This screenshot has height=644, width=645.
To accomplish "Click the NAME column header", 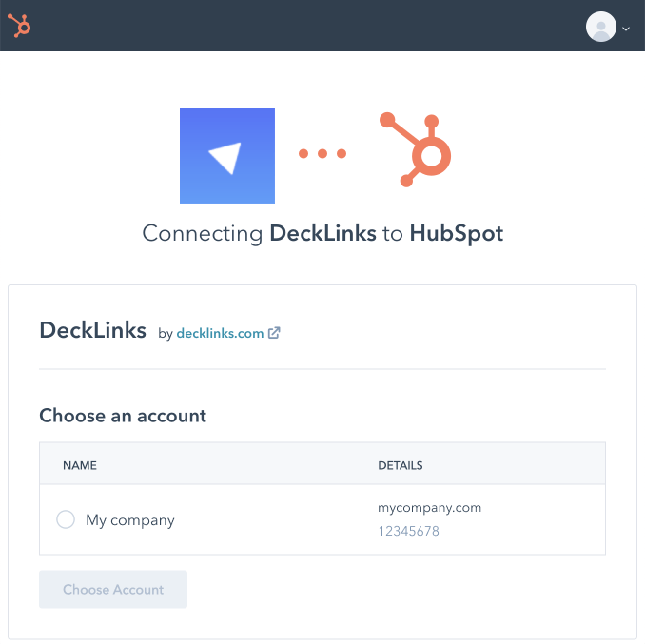I will [x=80, y=465].
